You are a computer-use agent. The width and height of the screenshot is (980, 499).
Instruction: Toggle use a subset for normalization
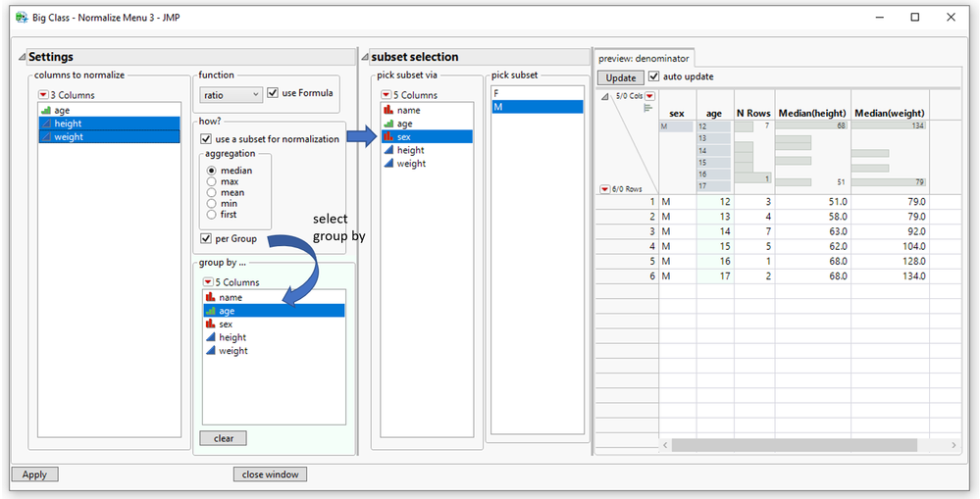click(x=206, y=138)
